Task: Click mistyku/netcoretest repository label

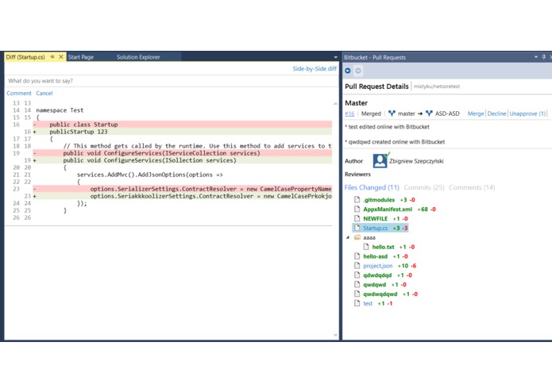Action: point(437,86)
